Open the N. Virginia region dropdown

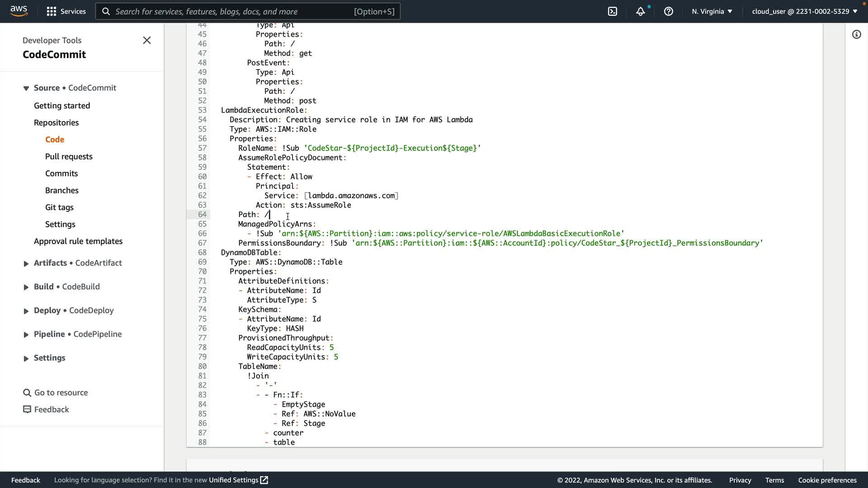(712, 11)
